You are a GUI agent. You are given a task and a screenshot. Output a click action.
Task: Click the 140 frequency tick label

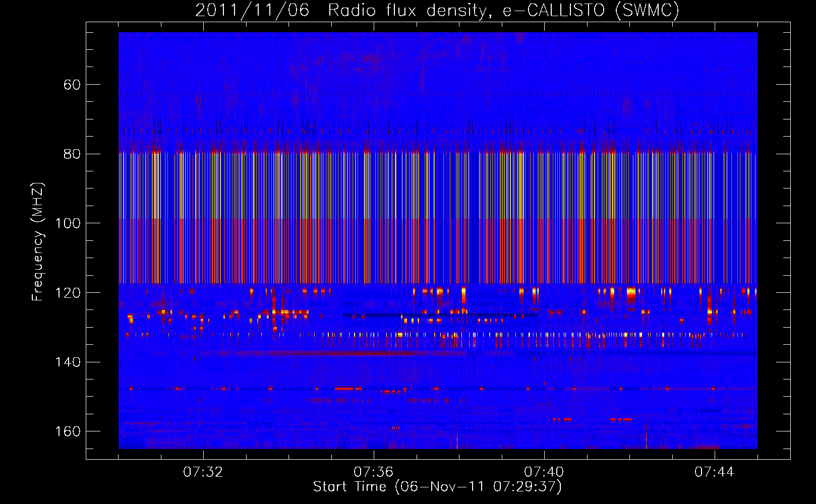68,362
